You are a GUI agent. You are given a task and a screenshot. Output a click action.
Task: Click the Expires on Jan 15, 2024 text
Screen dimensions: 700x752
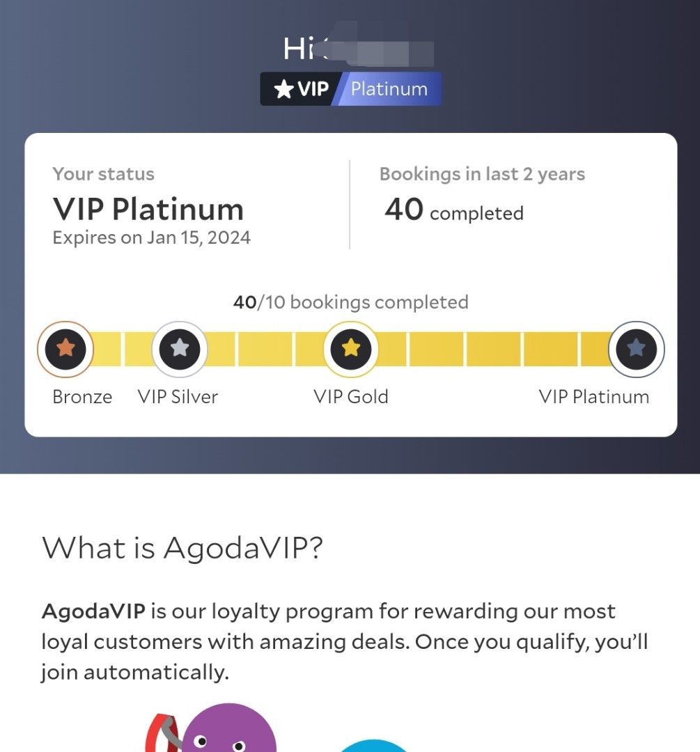[x=150, y=237]
